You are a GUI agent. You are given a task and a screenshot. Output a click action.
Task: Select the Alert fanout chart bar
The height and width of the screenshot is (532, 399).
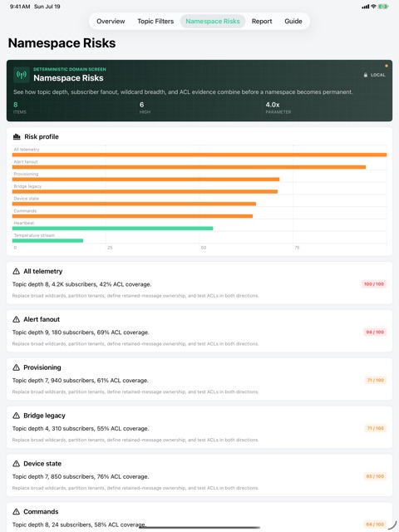point(189,167)
